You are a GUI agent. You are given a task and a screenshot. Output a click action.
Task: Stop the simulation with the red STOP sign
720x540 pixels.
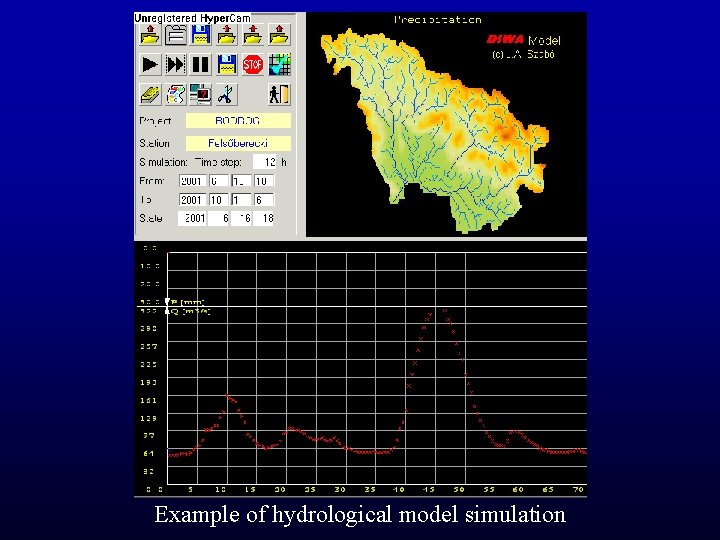(253, 64)
